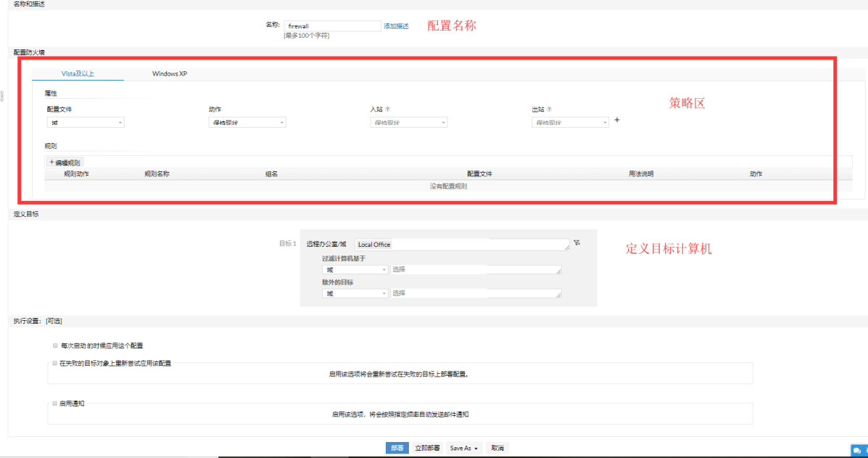Toggle the 启用通知 checkbox

point(55,404)
